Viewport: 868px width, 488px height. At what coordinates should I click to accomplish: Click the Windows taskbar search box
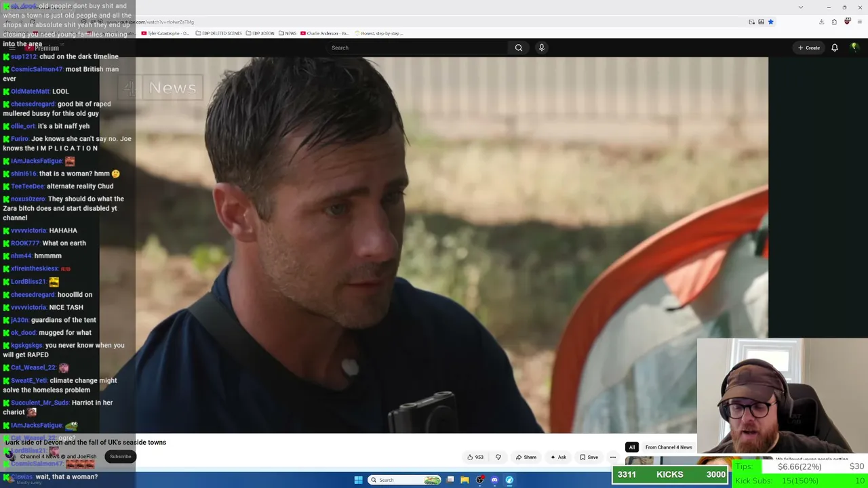click(x=405, y=480)
